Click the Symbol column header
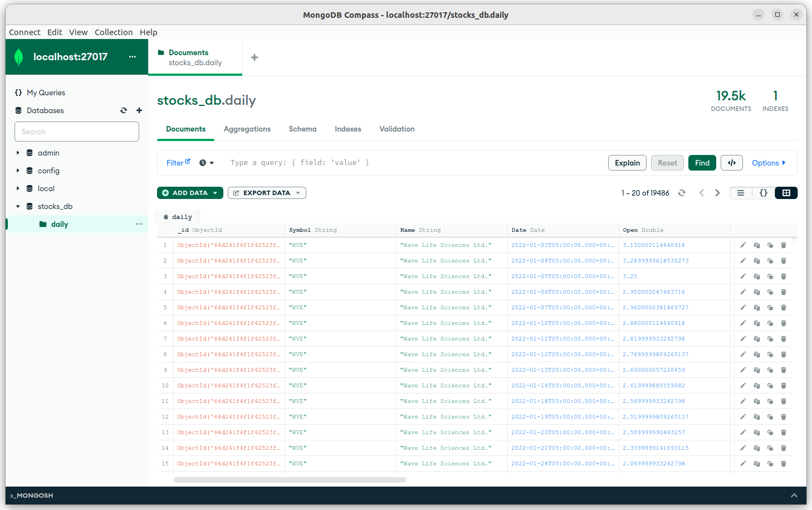 (x=341, y=230)
